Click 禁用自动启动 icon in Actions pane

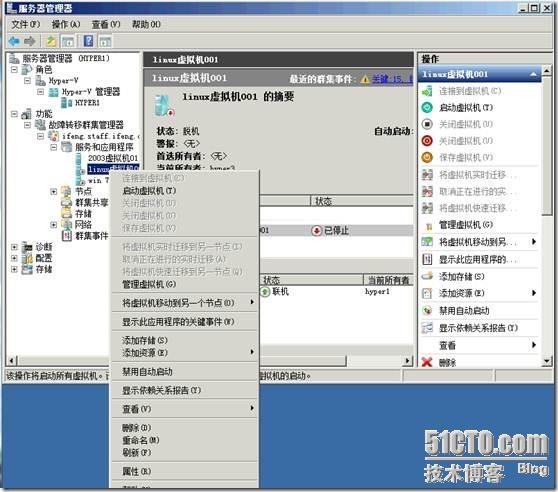[x=427, y=311]
